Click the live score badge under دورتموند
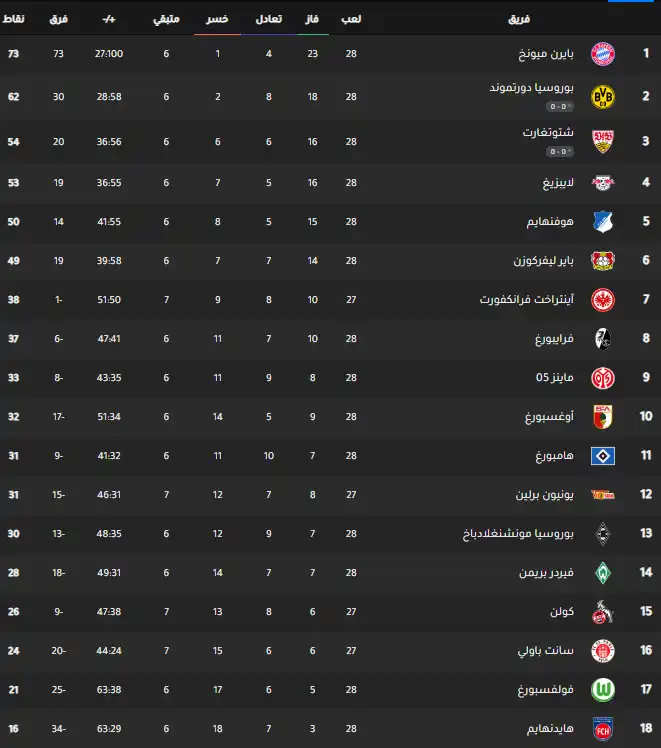The image size is (661, 748). pos(559,105)
